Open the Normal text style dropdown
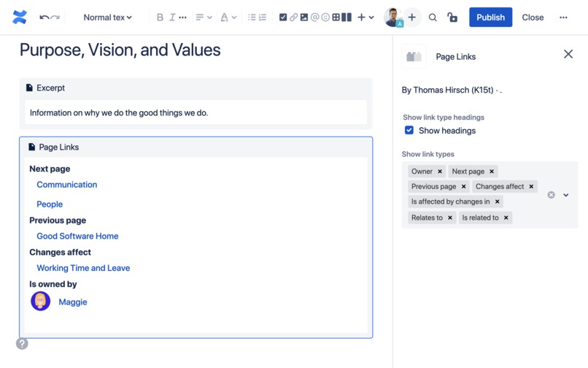Image resolution: width=588 pixels, height=368 pixels. click(x=108, y=18)
